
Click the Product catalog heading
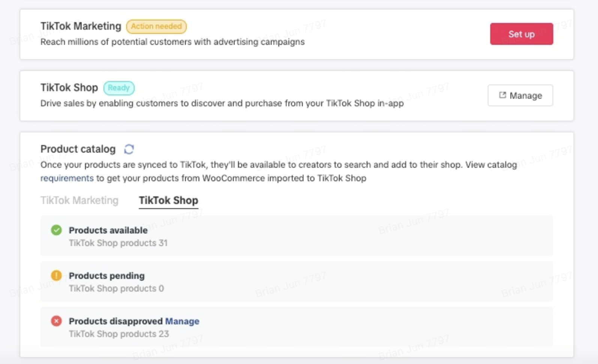78,149
